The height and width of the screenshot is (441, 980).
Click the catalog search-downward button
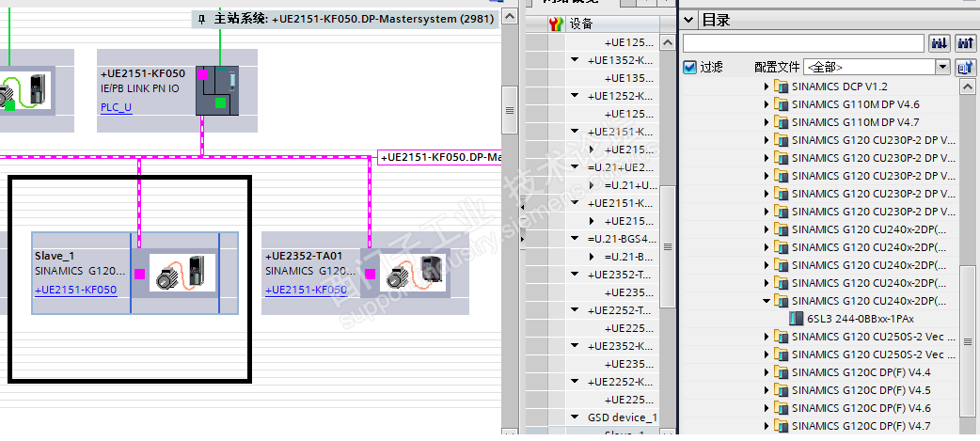click(x=940, y=43)
